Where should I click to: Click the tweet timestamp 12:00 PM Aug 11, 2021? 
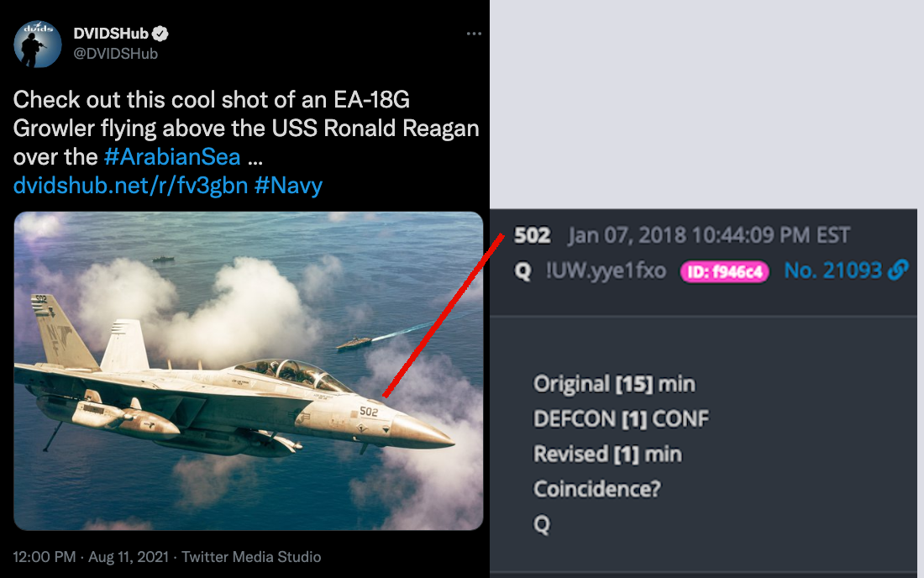pos(91,557)
